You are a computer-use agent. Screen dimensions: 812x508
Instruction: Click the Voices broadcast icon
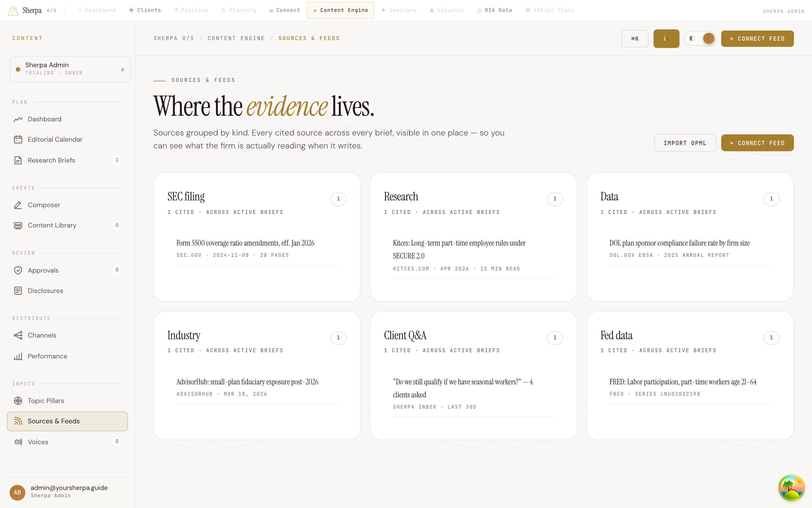click(x=18, y=442)
